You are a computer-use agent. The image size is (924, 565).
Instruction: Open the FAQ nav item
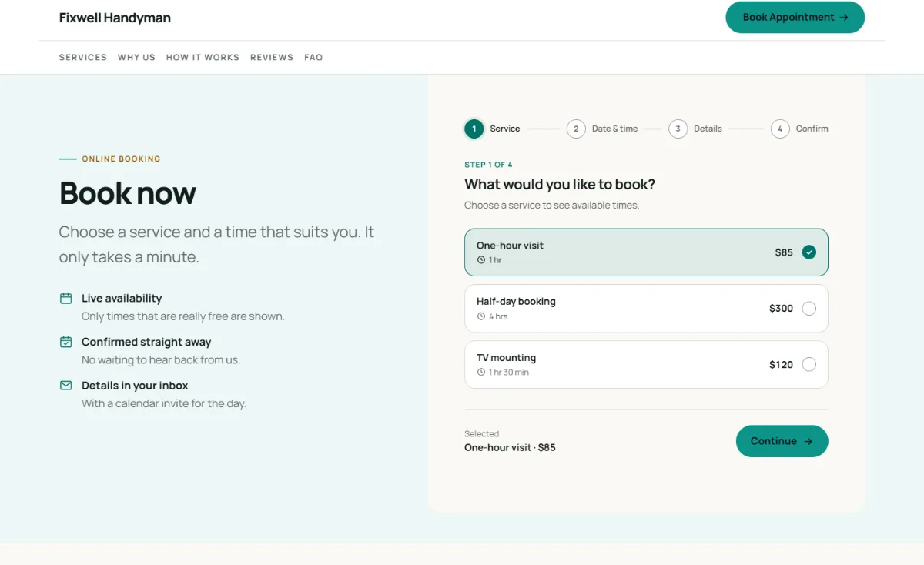(x=313, y=58)
